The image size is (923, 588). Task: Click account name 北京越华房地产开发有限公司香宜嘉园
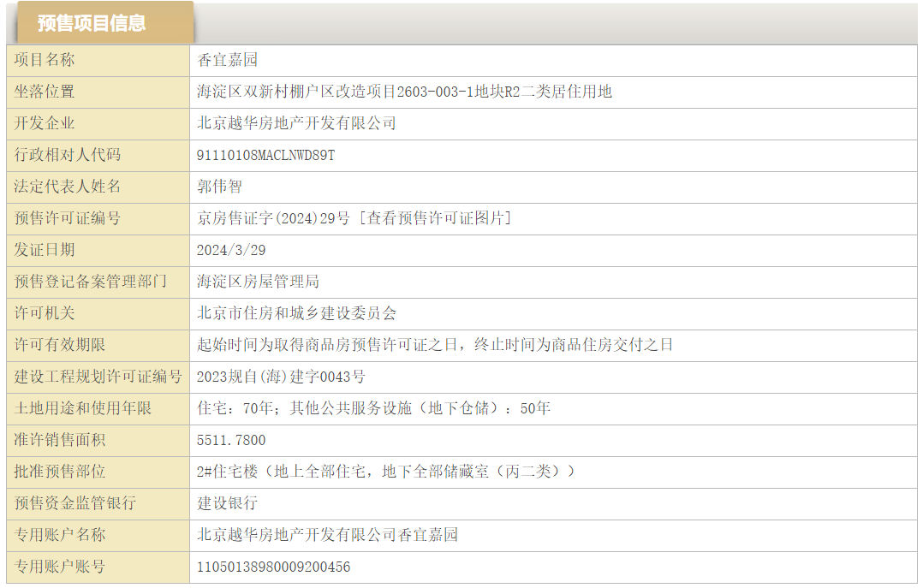(327, 535)
